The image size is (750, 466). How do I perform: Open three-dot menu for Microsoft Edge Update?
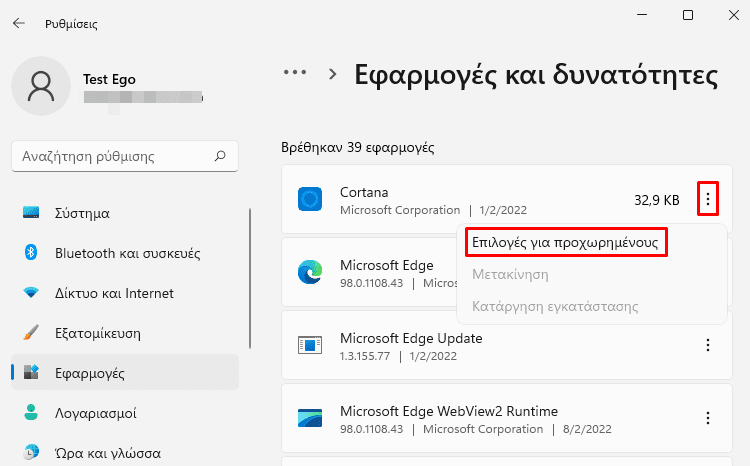708,345
